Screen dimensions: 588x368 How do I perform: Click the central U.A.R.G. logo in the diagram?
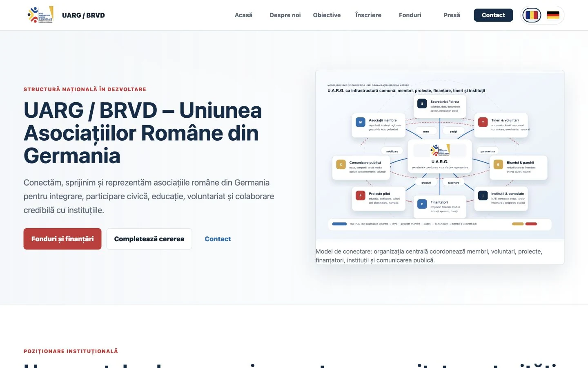click(x=440, y=150)
